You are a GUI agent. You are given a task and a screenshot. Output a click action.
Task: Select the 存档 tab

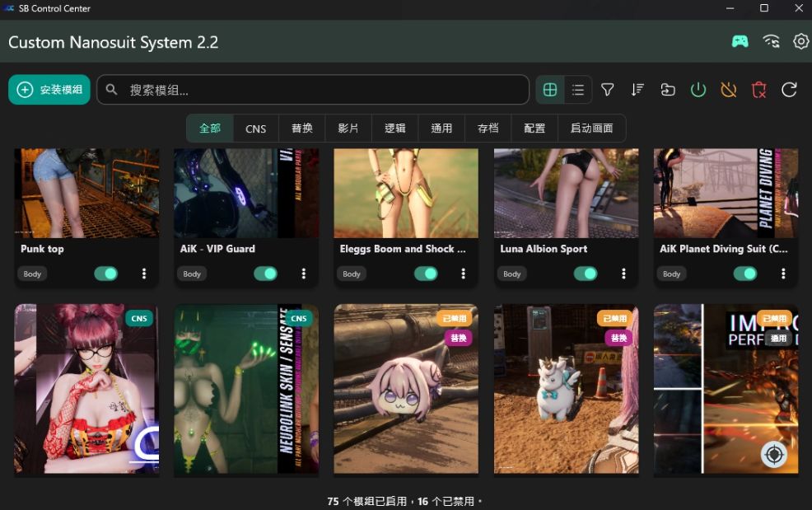click(488, 129)
